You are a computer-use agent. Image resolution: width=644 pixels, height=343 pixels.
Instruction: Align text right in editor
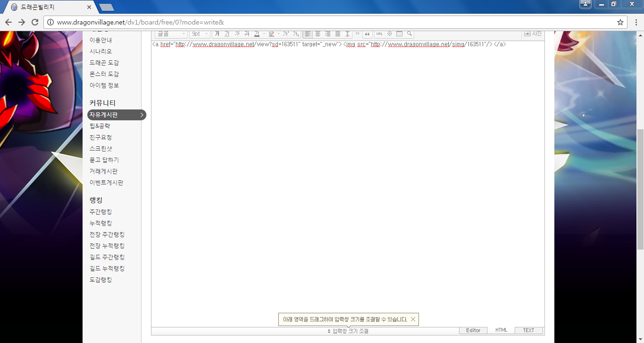[327, 33]
